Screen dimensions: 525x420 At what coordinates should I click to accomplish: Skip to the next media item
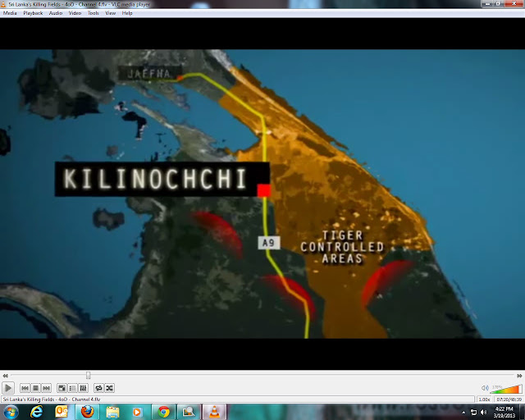pos(46,388)
